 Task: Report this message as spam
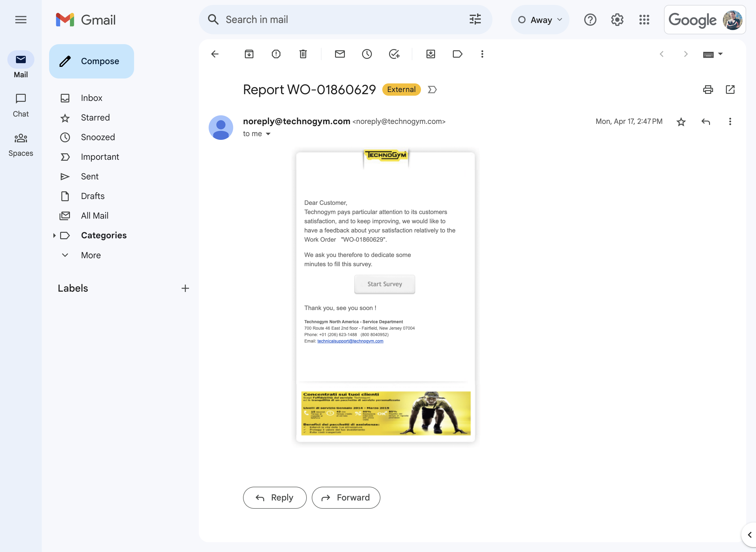[x=276, y=54]
